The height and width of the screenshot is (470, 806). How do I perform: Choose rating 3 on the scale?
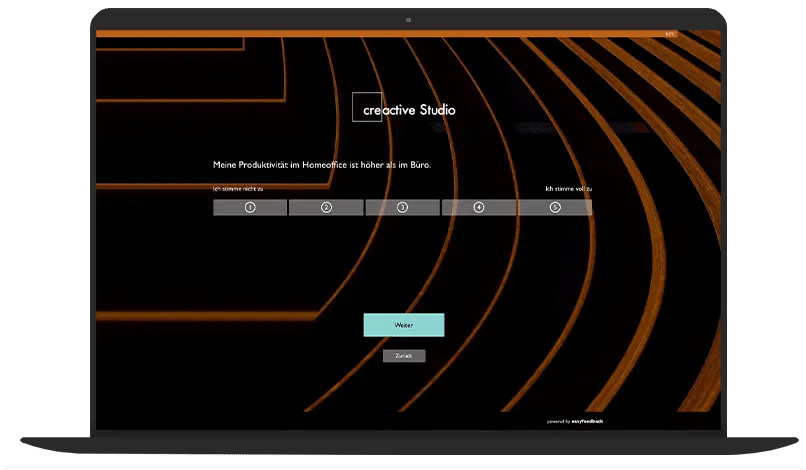402,207
